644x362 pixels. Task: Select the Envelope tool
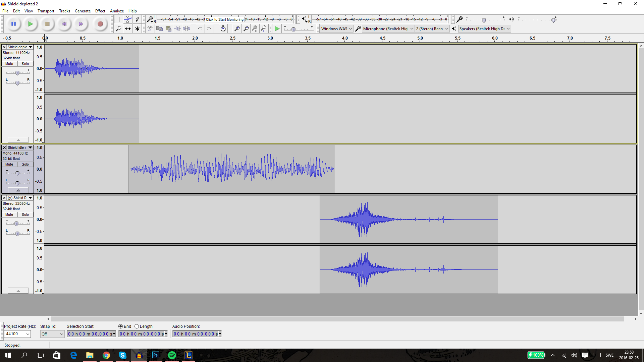(128, 19)
